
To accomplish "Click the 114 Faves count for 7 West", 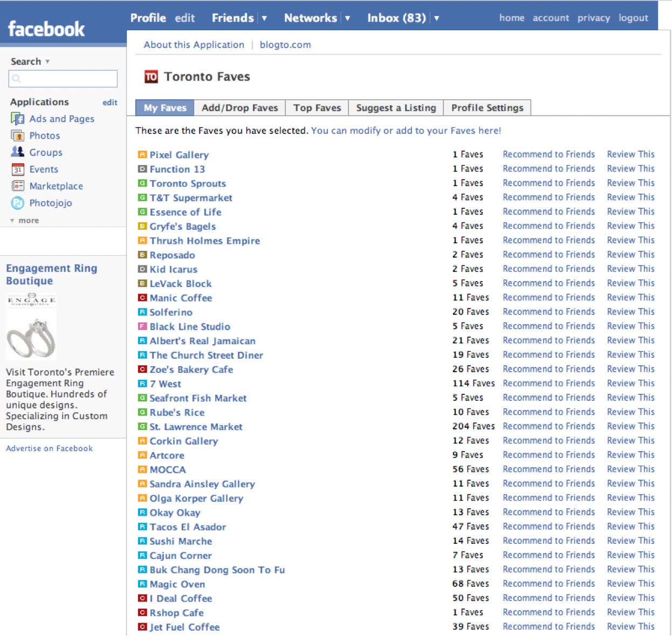I will 473,383.
